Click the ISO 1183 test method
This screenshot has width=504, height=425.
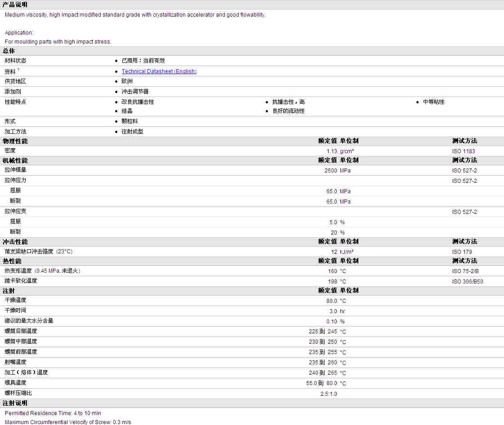[x=463, y=151]
